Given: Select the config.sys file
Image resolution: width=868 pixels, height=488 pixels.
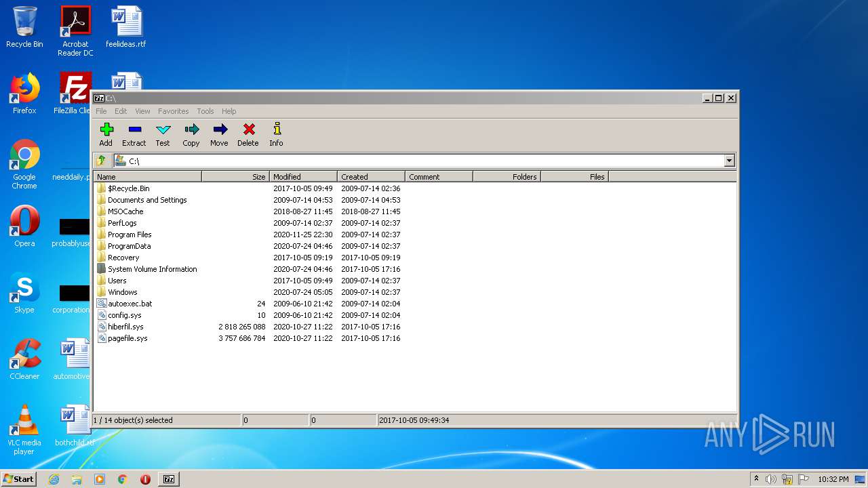Looking at the screenshot, I should point(125,315).
